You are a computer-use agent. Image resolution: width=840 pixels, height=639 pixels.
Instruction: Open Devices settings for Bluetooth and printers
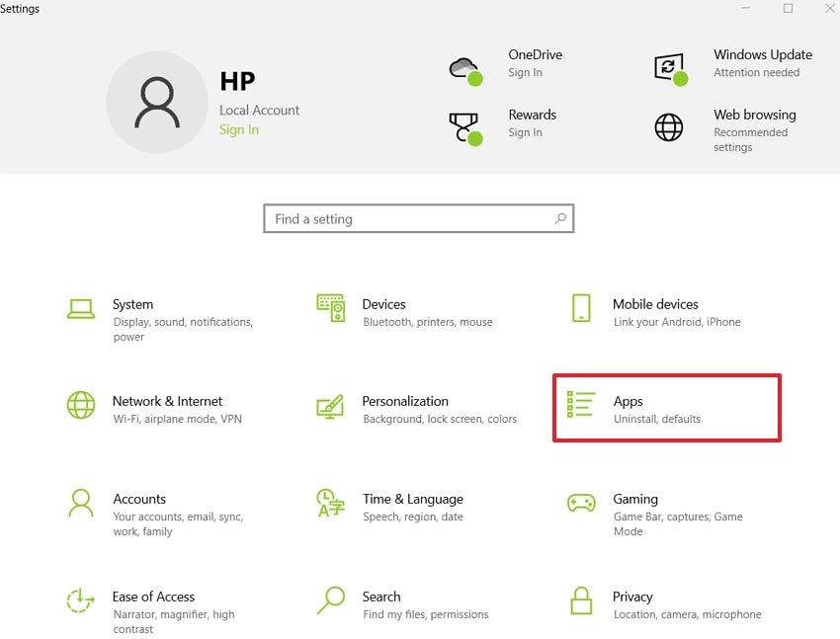(x=384, y=304)
